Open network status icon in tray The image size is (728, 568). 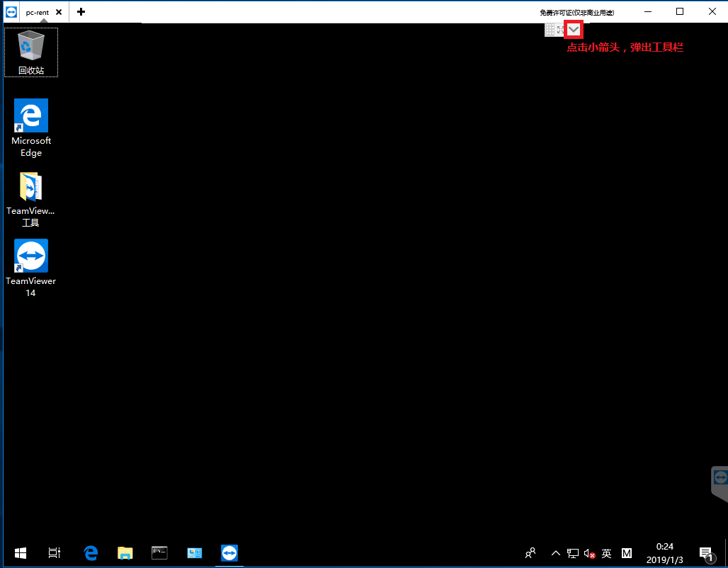pyautogui.click(x=572, y=553)
